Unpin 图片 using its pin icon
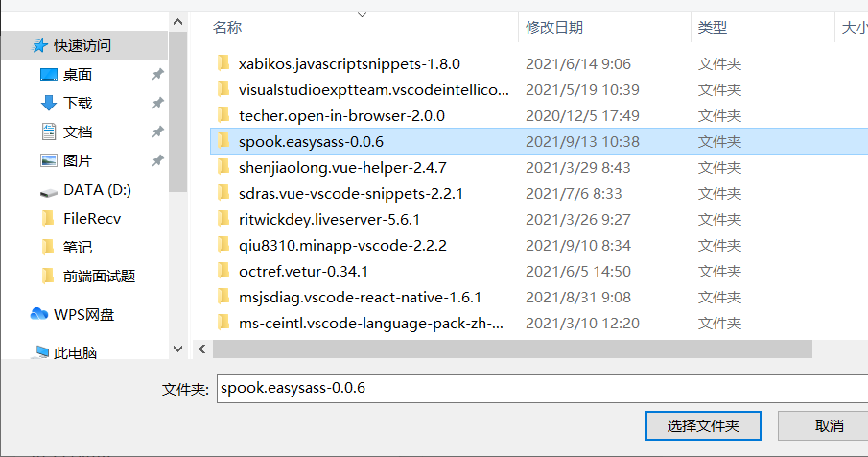 pyautogui.click(x=157, y=160)
